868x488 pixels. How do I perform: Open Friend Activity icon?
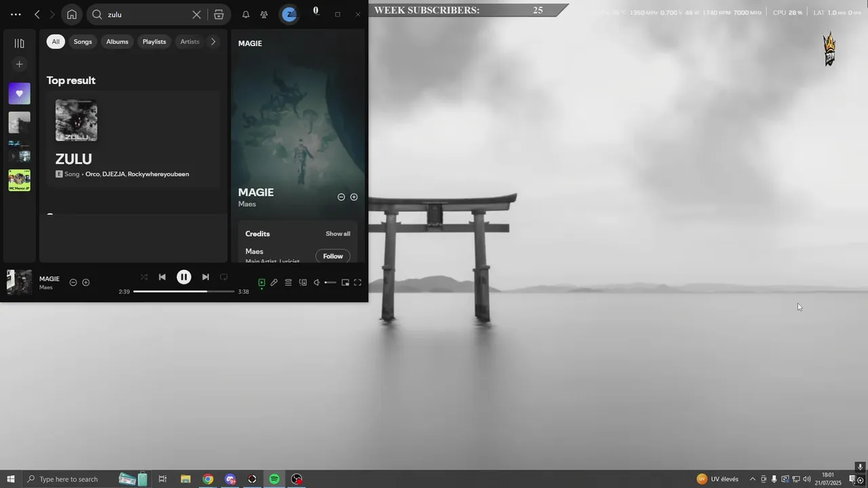264,14
